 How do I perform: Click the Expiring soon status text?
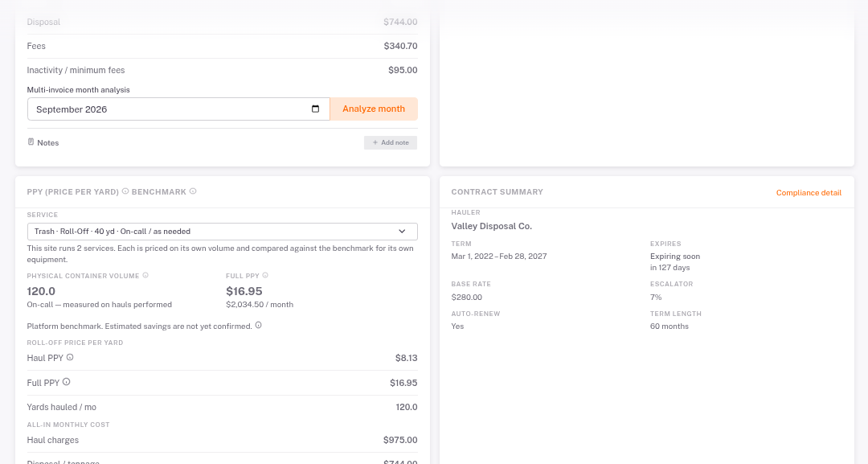(675, 257)
